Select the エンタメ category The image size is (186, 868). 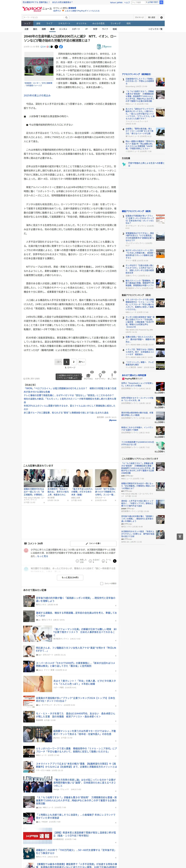point(63,29)
